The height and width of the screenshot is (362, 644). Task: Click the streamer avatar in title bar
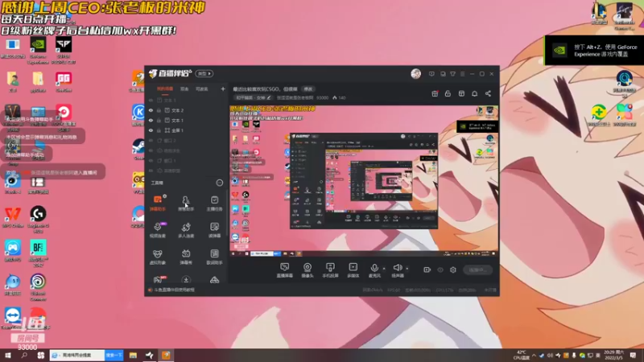415,74
